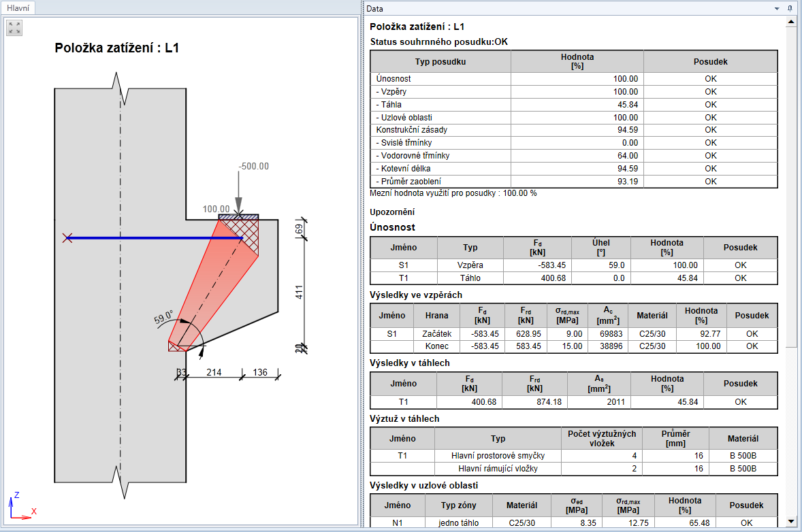
Task: Click the Úhel [°] column header
Action: pos(601,248)
